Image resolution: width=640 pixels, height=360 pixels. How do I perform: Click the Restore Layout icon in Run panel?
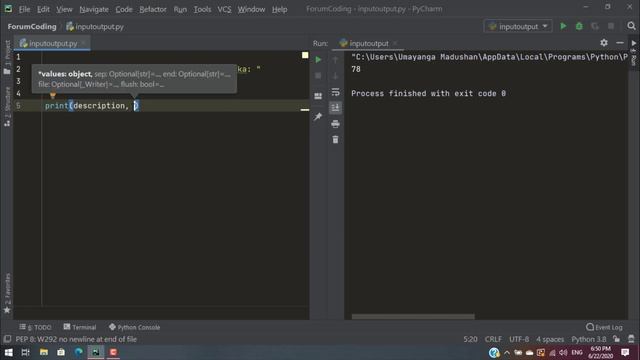click(318, 96)
